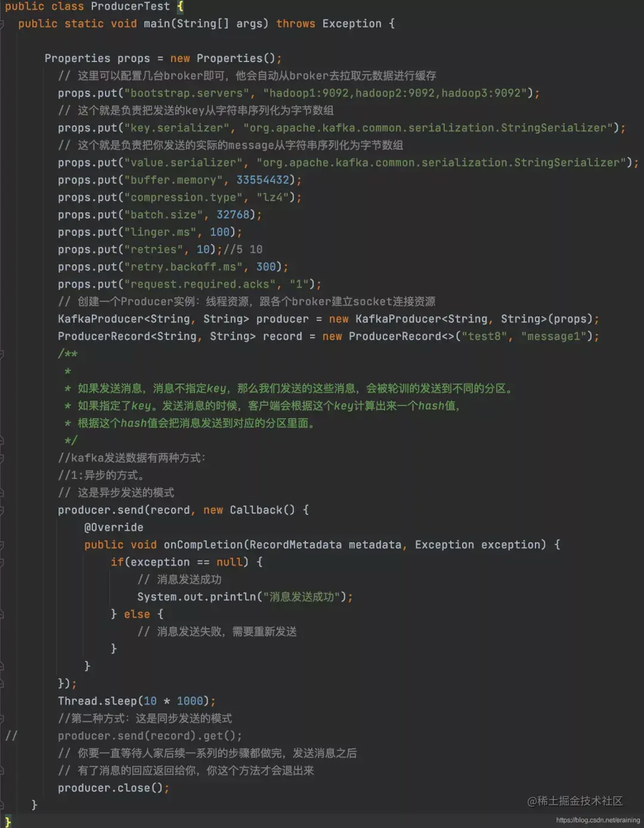Click the '//第二种方式' sync mode comment
Viewport: 644px width, 828px height.
click(x=145, y=718)
